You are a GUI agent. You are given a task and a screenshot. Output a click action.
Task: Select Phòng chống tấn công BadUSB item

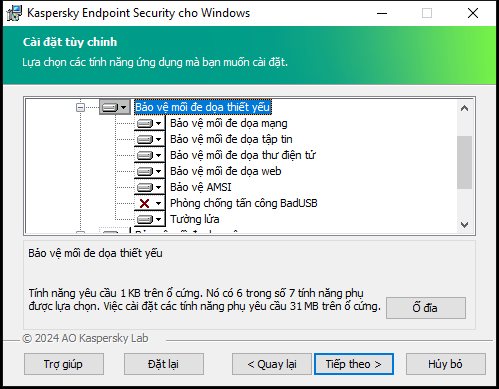pos(244,203)
